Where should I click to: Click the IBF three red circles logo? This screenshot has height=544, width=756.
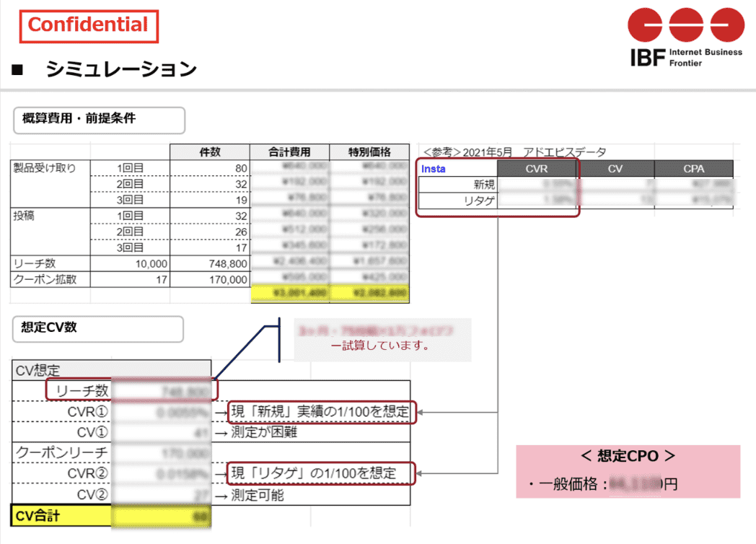pos(685,26)
